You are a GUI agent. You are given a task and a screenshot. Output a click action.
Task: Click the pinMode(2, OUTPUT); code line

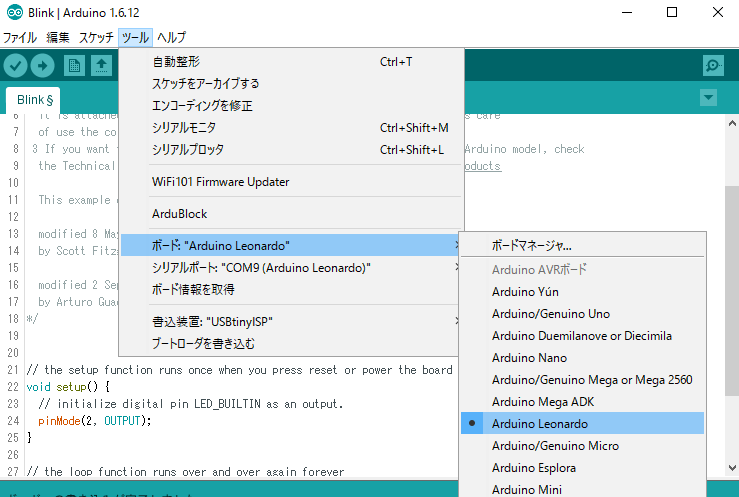pos(95,421)
